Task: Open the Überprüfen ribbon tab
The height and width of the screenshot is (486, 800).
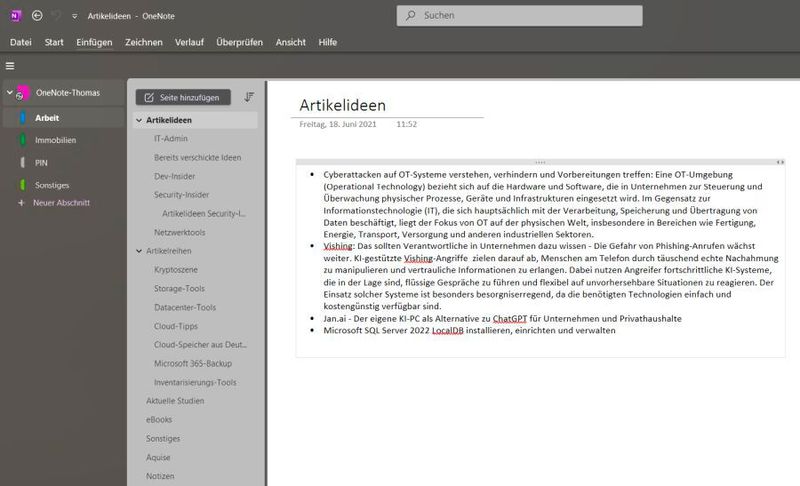Action: [x=239, y=42]
